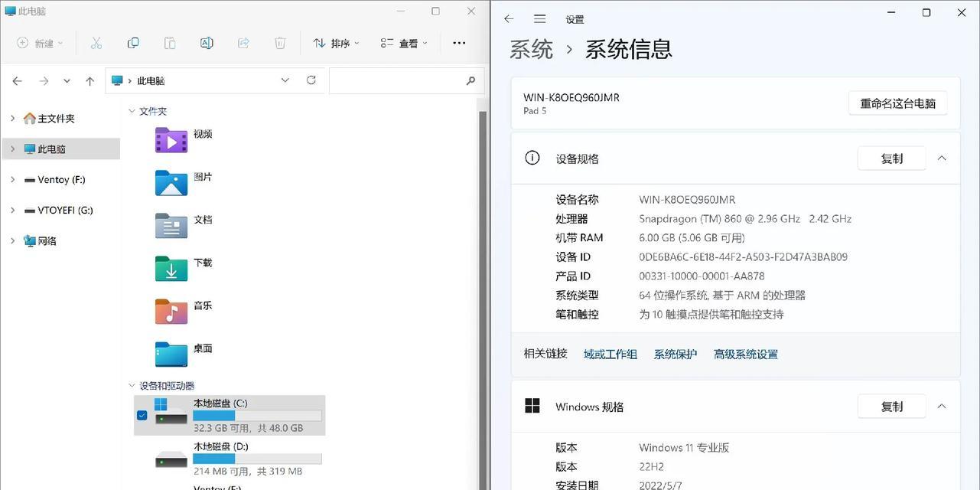Click the device ID value text
Image resolution: width=980 pixels, height=490 pixels.
click(x=743, y=256)
